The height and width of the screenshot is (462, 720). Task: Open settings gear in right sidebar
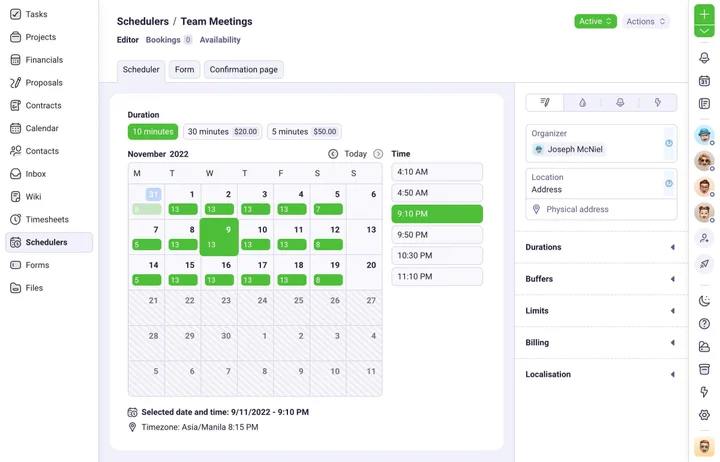coord(704,415)
